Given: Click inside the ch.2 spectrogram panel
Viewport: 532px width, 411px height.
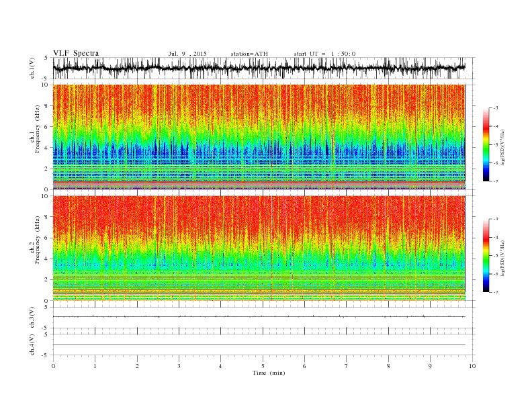Looking at the screenshot, I should (x=259, y=248).
